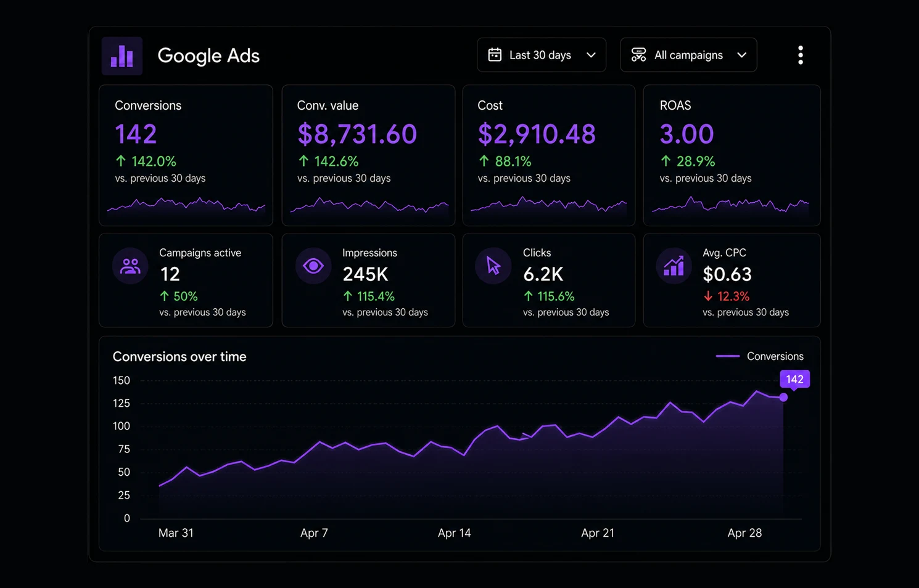Toggle the Conversions legend entry

click(x=760, y=356)
